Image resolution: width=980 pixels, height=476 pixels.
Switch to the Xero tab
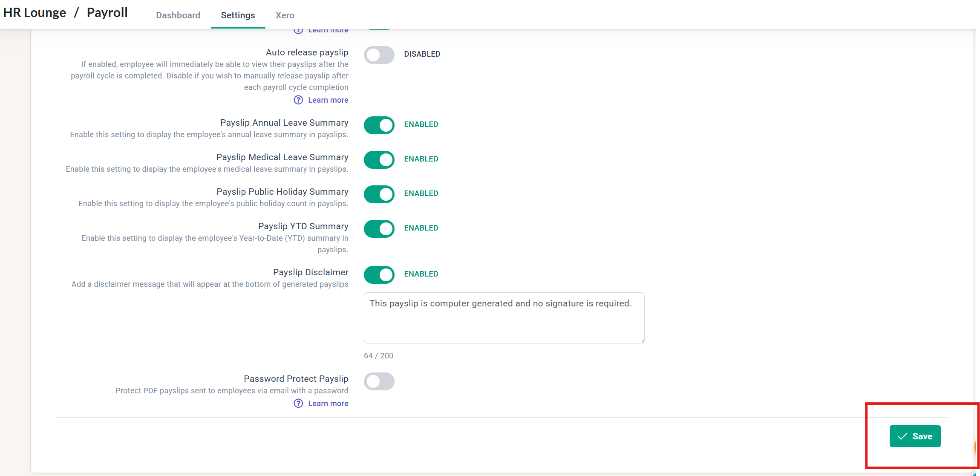pos(285,15)
